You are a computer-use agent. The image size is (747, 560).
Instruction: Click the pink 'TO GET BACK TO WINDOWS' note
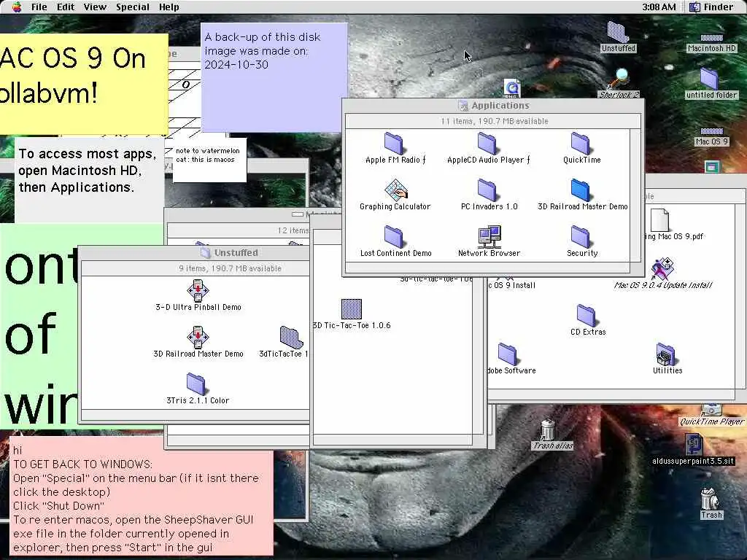(142, 497)
